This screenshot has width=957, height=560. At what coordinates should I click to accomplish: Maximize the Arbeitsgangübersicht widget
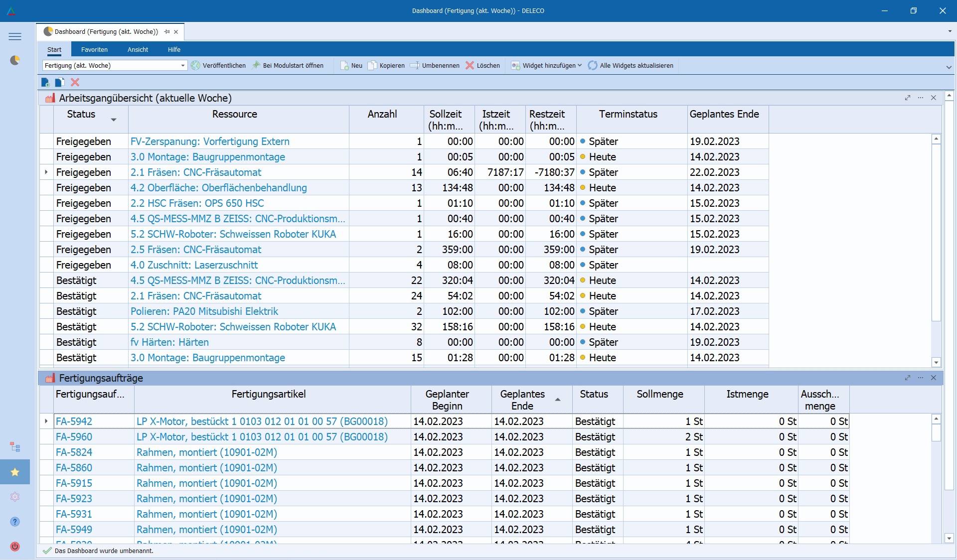[x=907, y=98]
